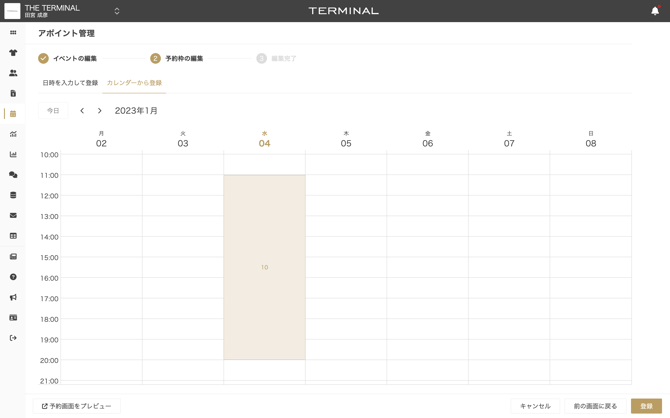Viewport: 670px width, 418px height.
Task: Click the キャンセル button
Action: pos(535,406)
